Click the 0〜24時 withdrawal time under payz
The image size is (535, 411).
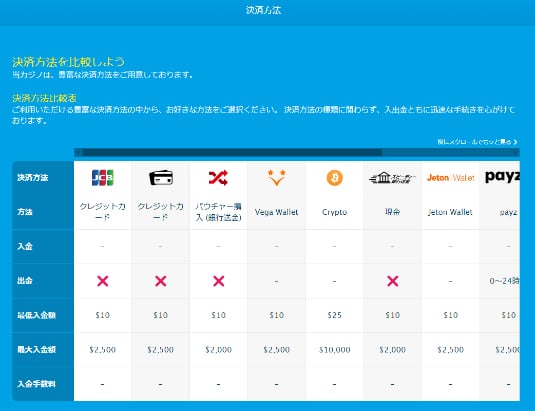pyautogui.click(x=504, y=281)
